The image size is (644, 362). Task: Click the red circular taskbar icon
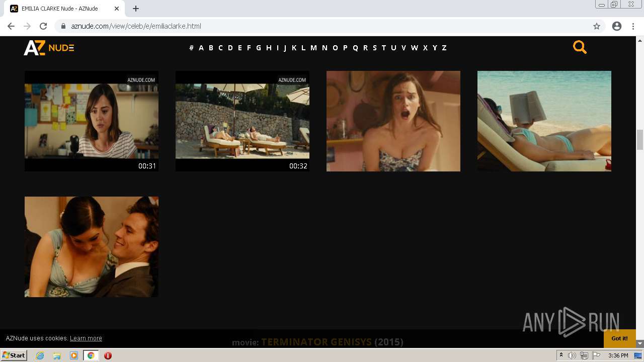coord(108,355)
